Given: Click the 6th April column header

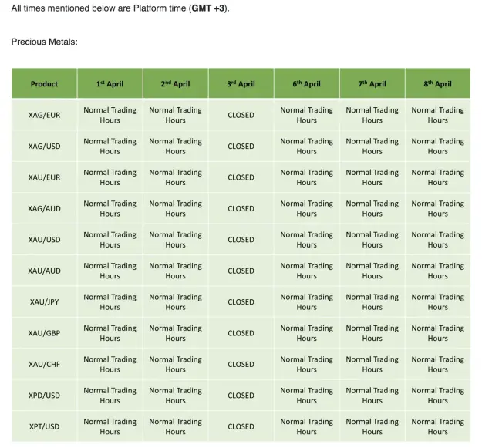Looking at the screenshot, I should tap(306, 83).
